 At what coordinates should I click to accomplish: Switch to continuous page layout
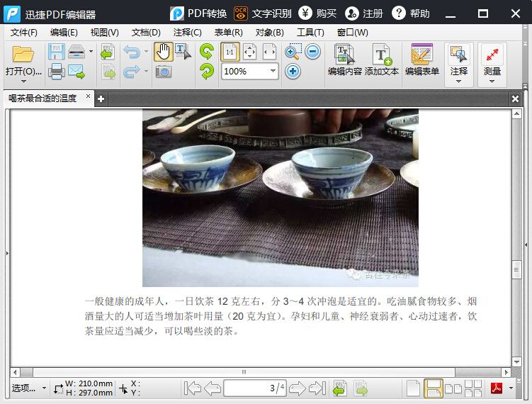(434, 388)
